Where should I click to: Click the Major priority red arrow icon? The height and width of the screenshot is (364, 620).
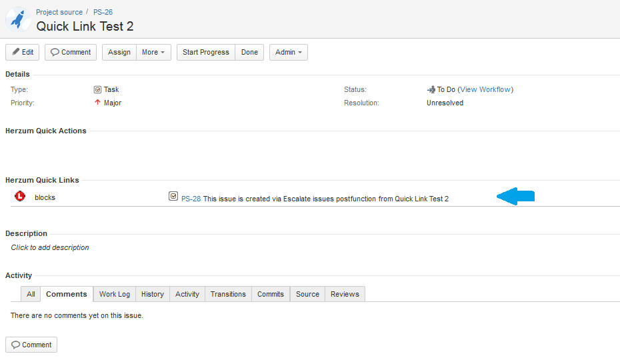tap(97, 103)
